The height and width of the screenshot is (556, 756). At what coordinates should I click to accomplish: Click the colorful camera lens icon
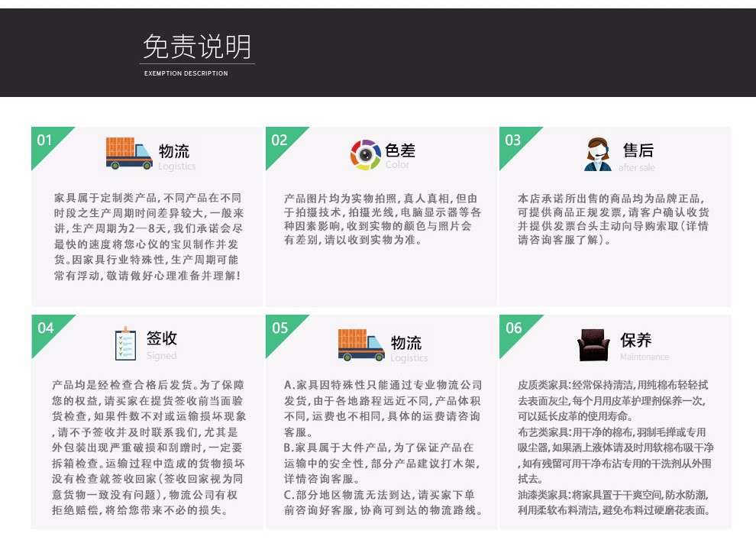pos(365,155)
